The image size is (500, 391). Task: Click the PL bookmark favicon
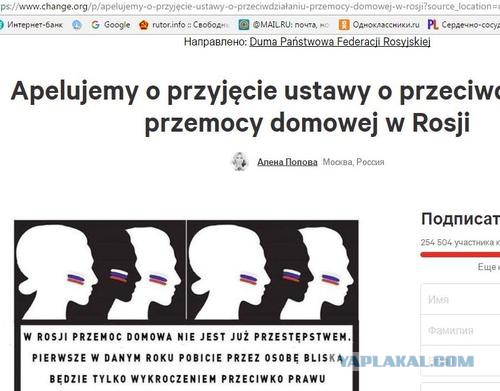(433, 24)
